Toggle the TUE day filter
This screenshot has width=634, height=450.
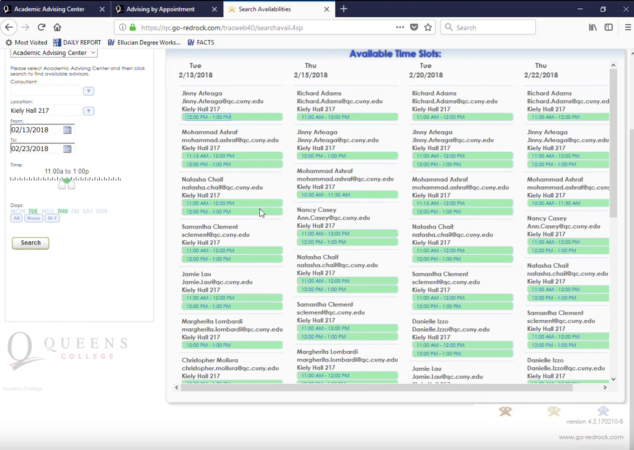[33, 211]
